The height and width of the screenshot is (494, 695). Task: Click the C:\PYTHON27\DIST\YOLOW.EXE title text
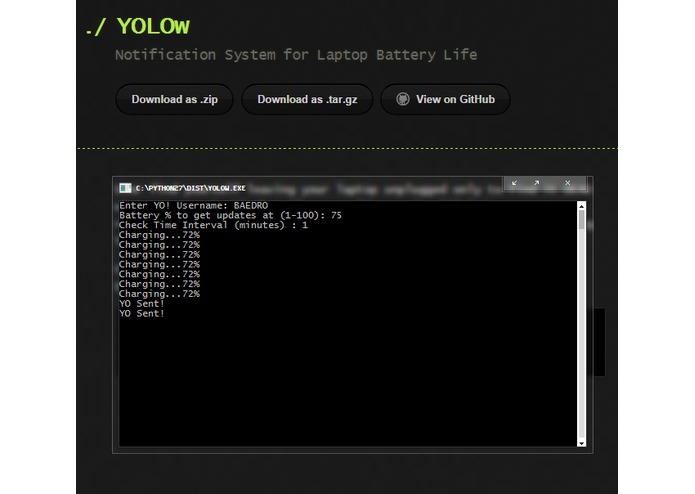pyautogui.click(x=191, y=188)
